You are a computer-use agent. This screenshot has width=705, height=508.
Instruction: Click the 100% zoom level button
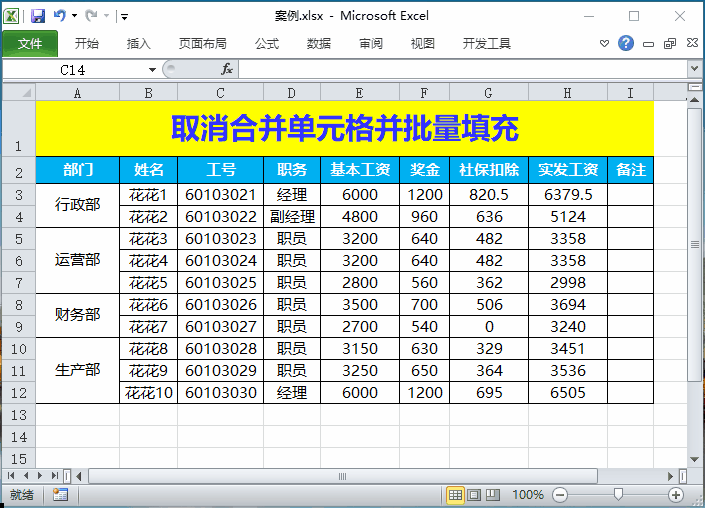click(x=528, y=495)
